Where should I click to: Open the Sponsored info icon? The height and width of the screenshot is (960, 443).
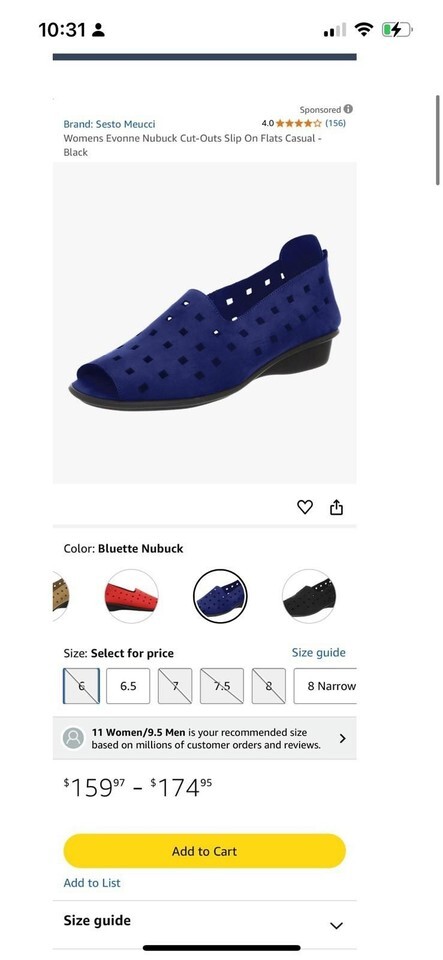[x=348, y=109]
